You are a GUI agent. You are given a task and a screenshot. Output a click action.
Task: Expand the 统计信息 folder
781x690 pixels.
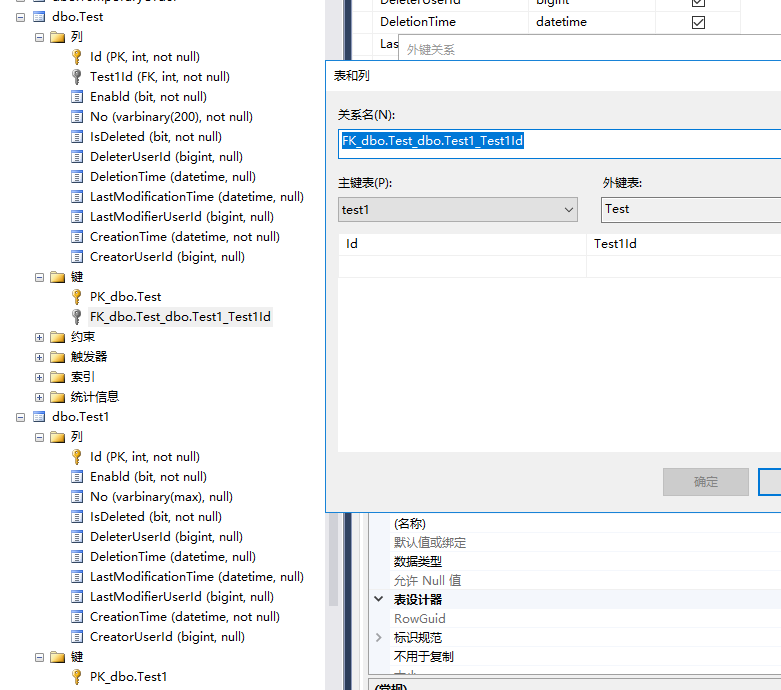[x=39, y=397]
